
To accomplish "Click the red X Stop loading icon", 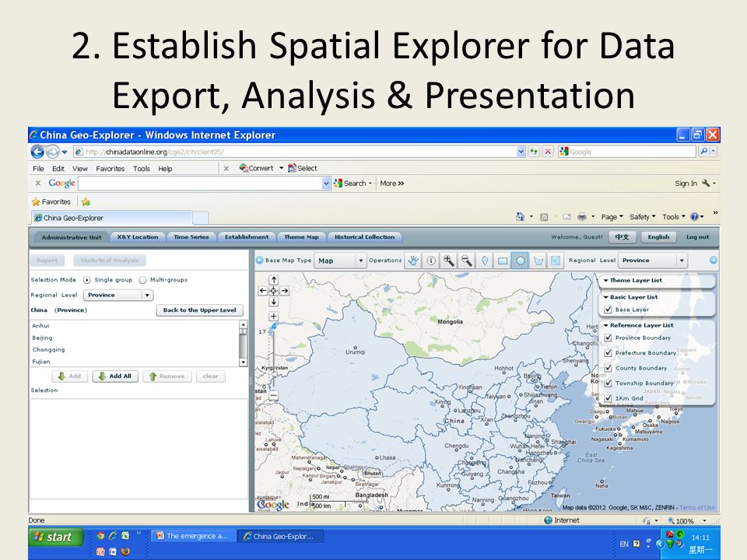I will click(x=548, y=152).
